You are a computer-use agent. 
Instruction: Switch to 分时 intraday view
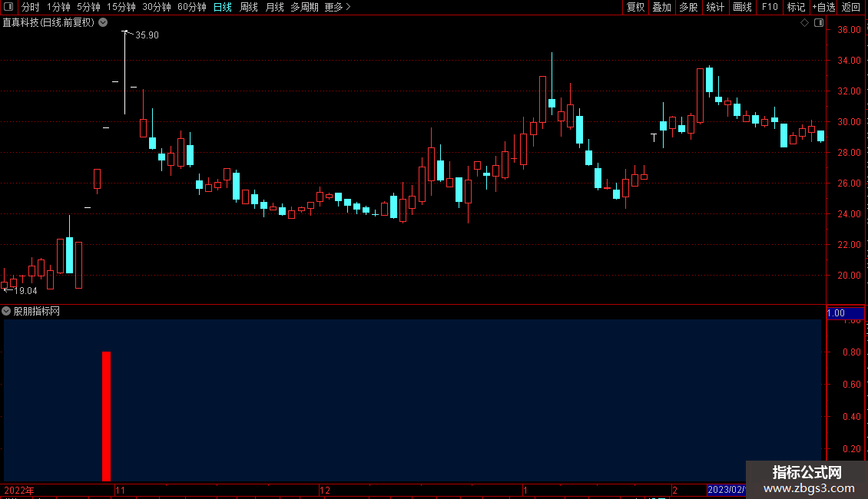(x=31, y=7)
